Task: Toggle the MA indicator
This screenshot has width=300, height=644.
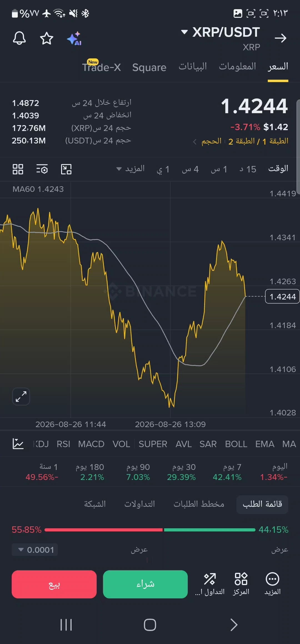Action: click(289, 444)
